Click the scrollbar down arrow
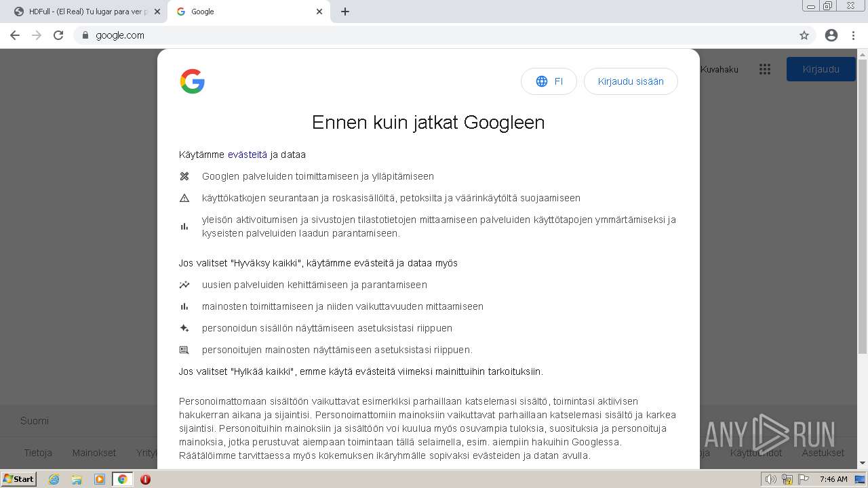868x488 pixels. (x=862, y=464)
